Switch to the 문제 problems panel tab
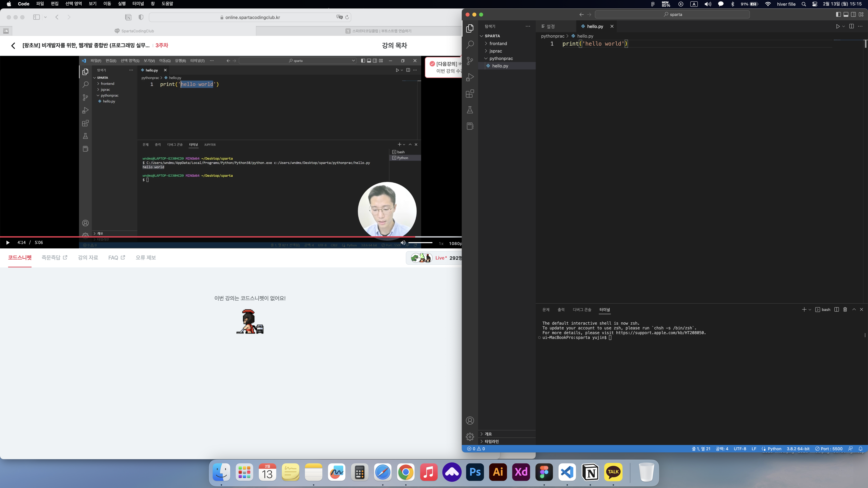Viewport: 868px width, 488px height. (546, 310)
